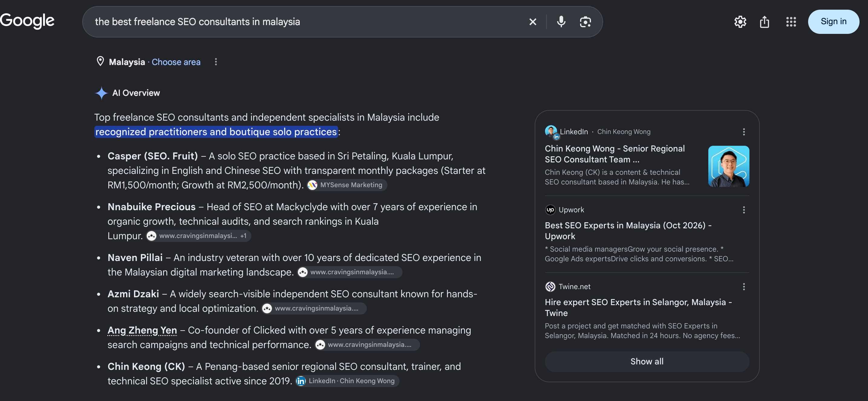
Task: Open location options three-dot menu
Action: pos(216,62)
